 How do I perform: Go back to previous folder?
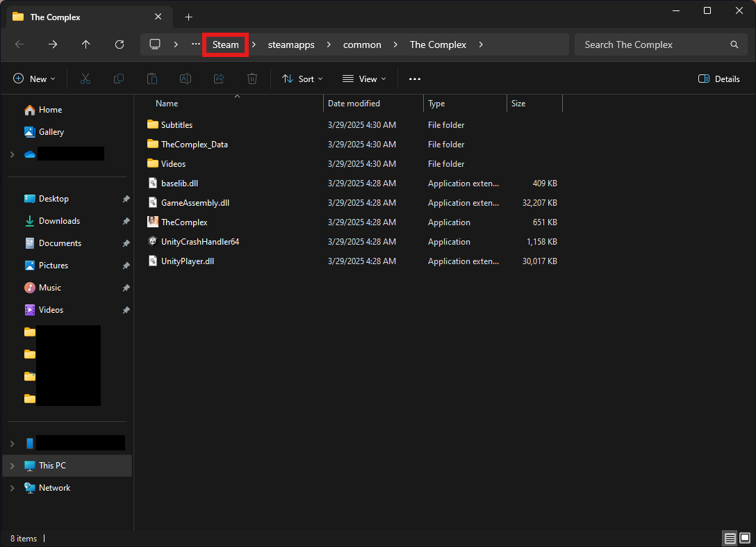[19, 44]
